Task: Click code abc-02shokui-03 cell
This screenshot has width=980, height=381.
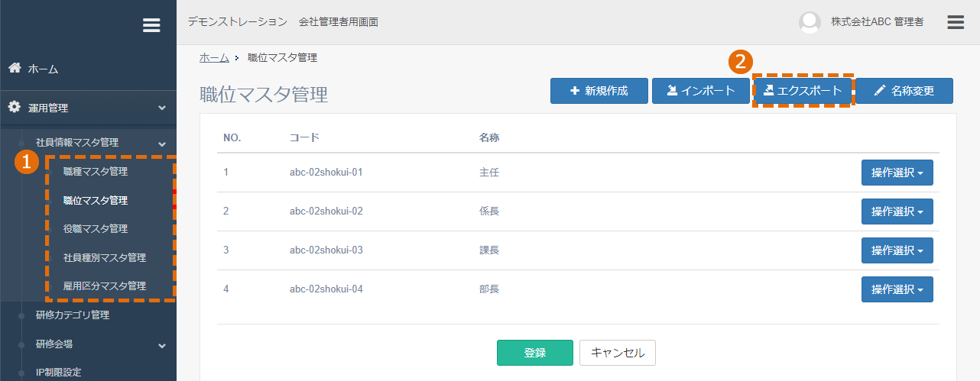Action: coord(326,250)
